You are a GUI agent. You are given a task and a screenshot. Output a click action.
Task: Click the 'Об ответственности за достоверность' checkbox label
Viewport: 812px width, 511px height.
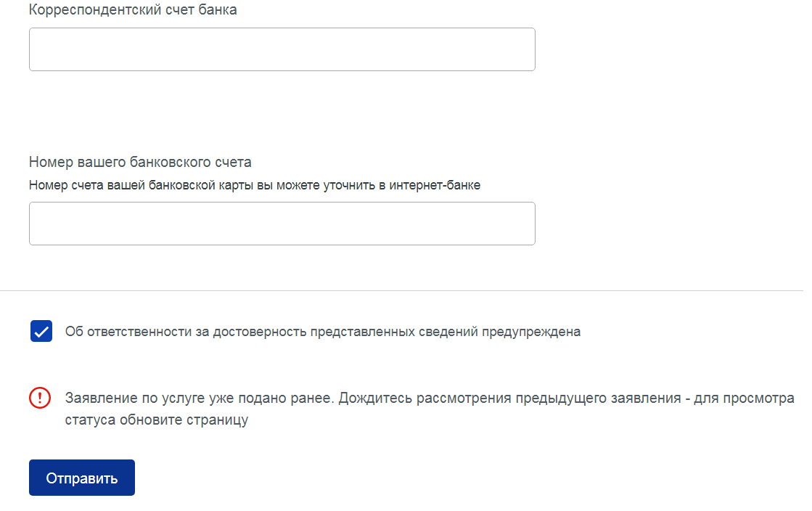[x=323, y=332]
